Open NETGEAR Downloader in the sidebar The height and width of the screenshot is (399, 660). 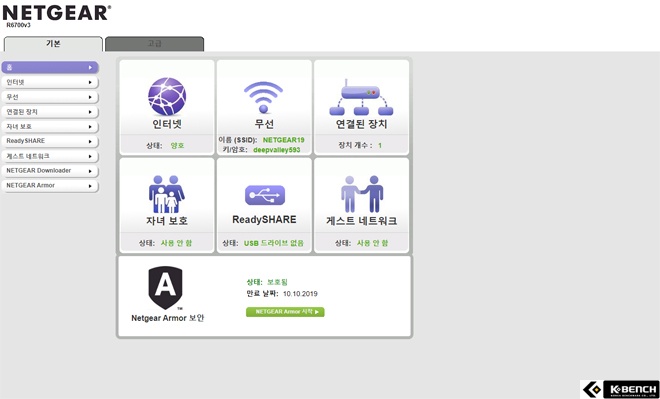[50, 171]
